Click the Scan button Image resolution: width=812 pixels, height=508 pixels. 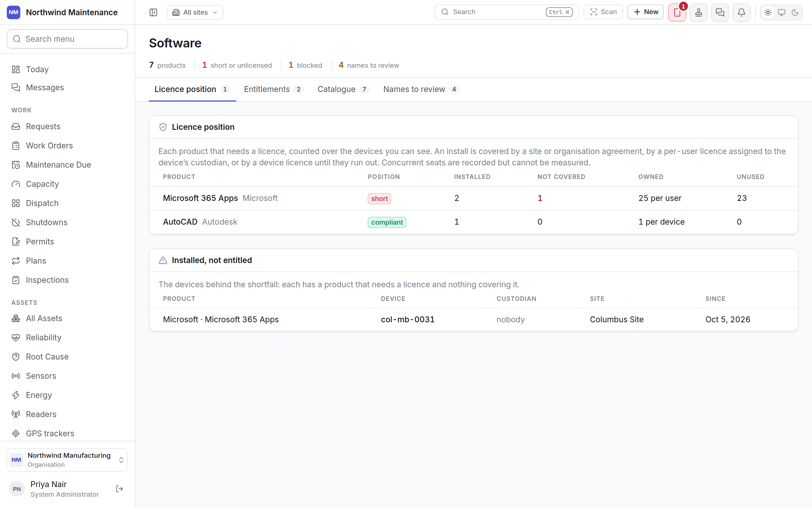603,12
